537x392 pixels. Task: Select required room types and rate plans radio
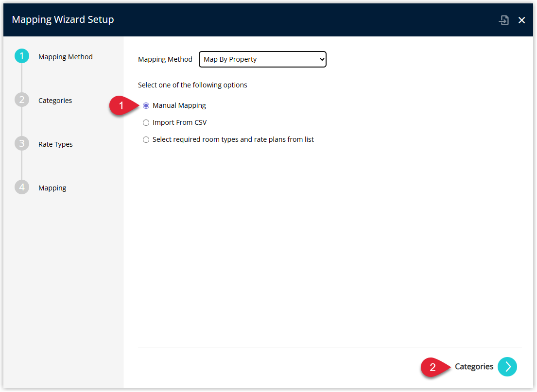coord(146,140)
